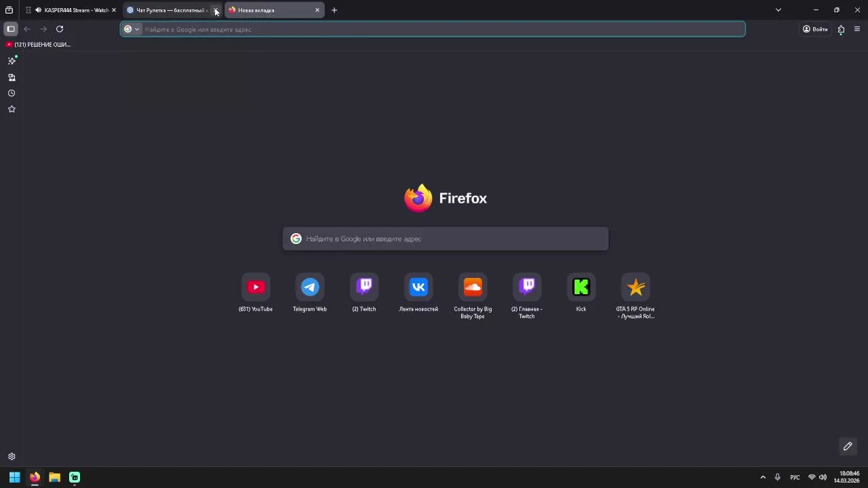Switch to the Чат Рулетка tab
The height and width of the screenshot is (488, 868).
pyautogui.click(x=172, y=10)
